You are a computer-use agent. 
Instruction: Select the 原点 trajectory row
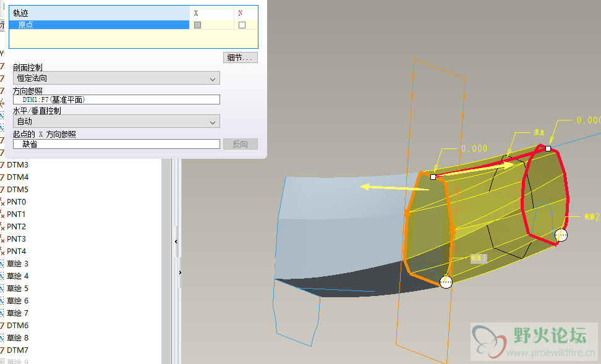[x=99, y=25]
